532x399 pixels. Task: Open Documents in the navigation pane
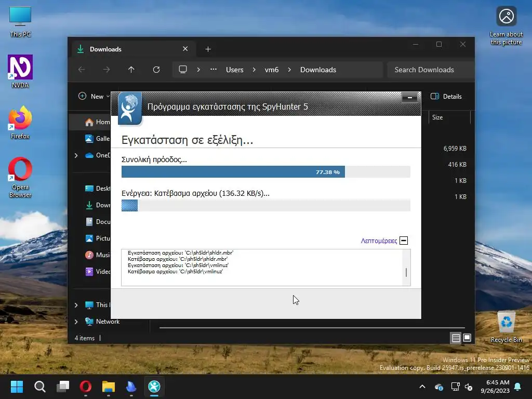[97, 221]
